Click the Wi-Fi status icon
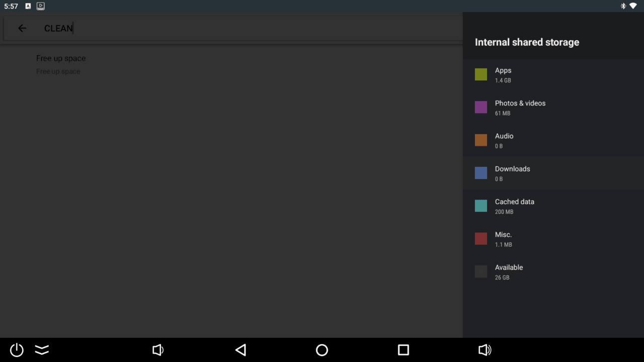 click(x=633, y=6)
